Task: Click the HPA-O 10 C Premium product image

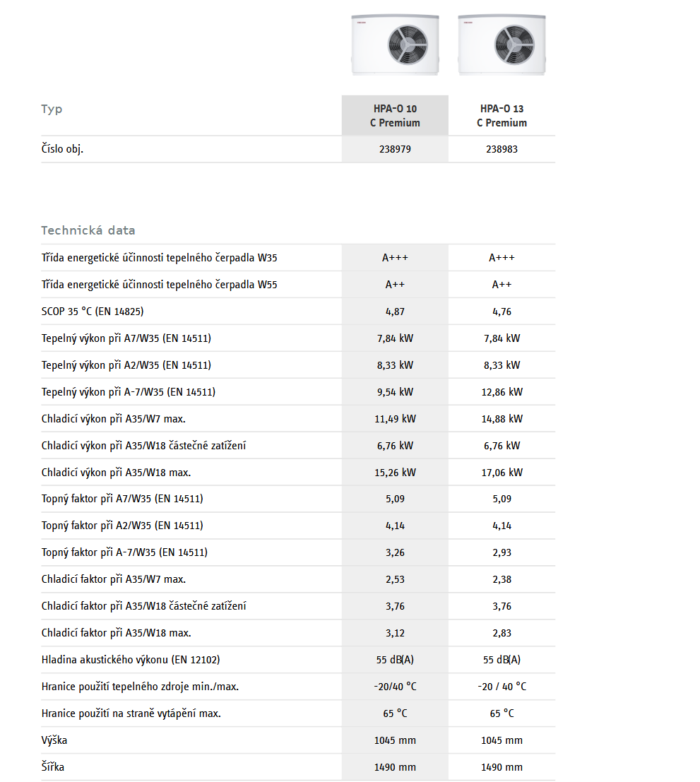Action: (x=395, y=45)
